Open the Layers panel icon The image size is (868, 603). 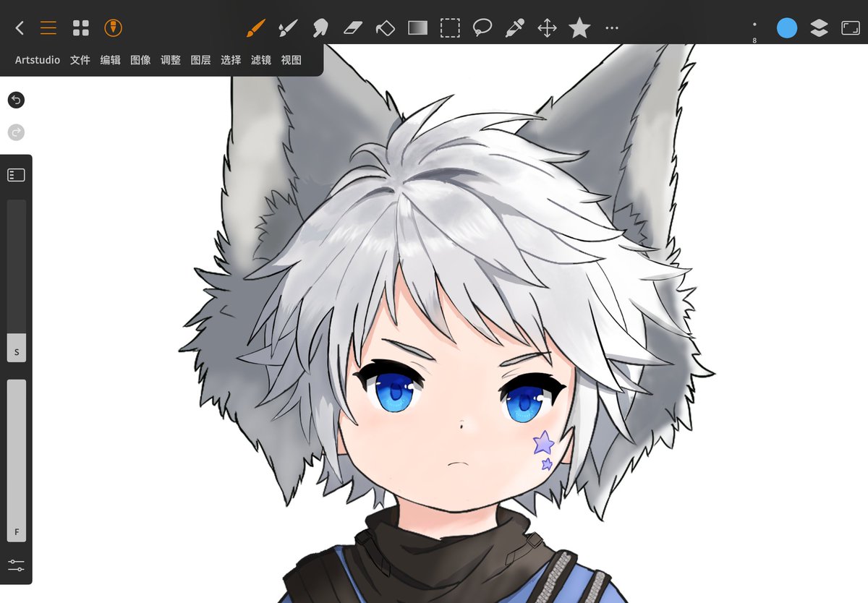819,28
